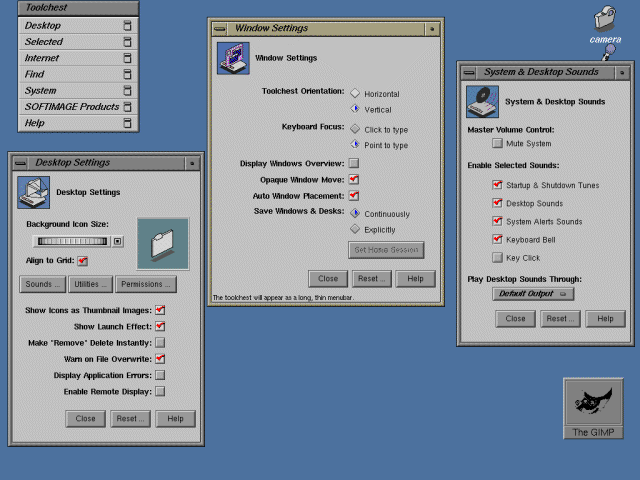The width and height of the screenshot is (640, 480).
Task: Launch The GIMP desktop icon
Action: click(x=593, y=402)
